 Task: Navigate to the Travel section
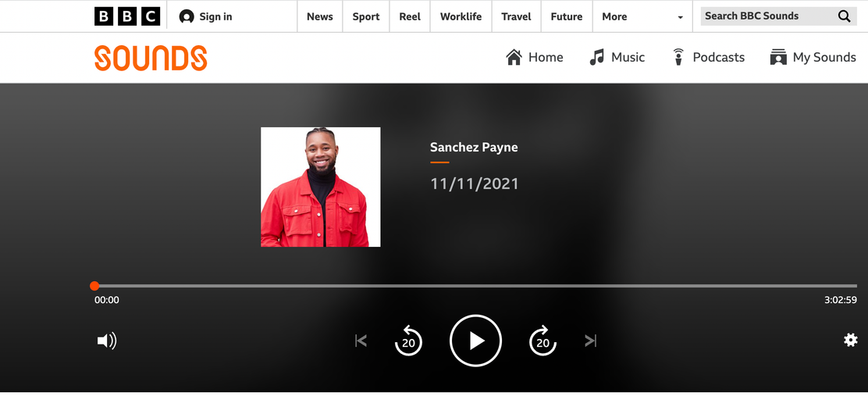516,16
